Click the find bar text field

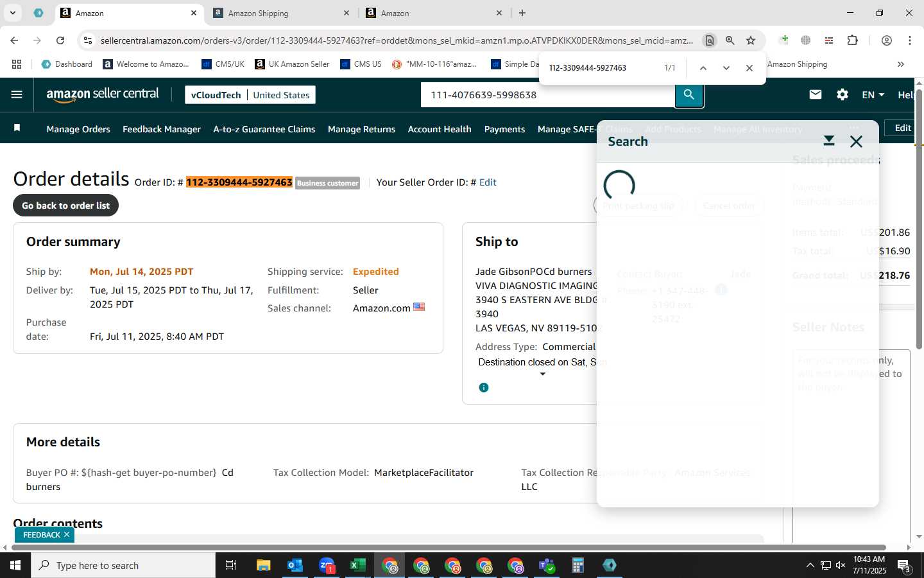[x=600, y=68]
